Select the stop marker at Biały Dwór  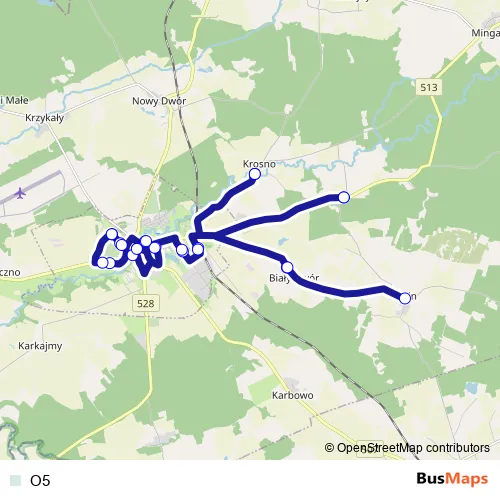[x=287, y=267]
